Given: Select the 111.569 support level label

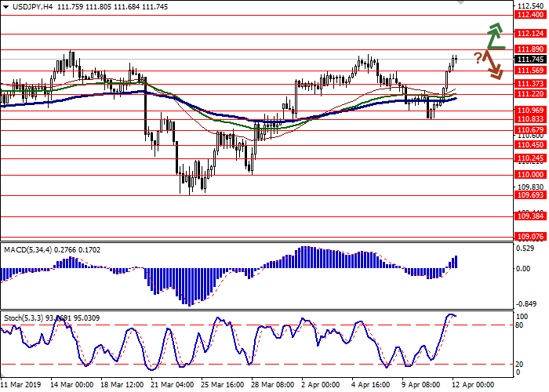Looking at the screenshot, I should (530, 71).
